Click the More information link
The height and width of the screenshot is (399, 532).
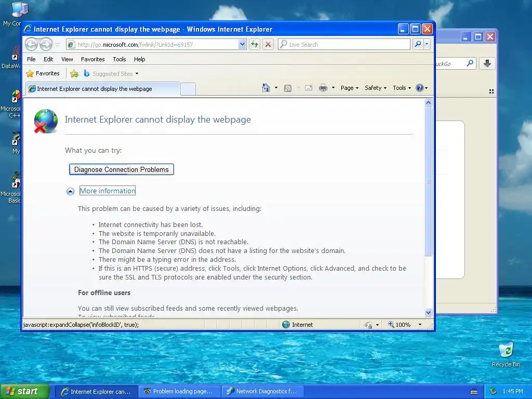pos(107,191)
